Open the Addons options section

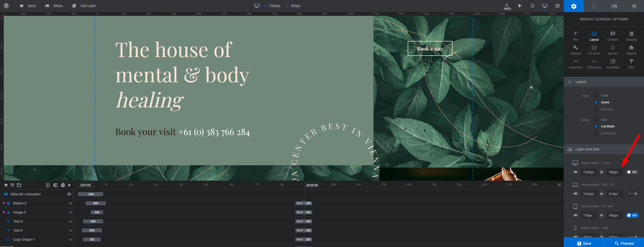click(631, 50)
